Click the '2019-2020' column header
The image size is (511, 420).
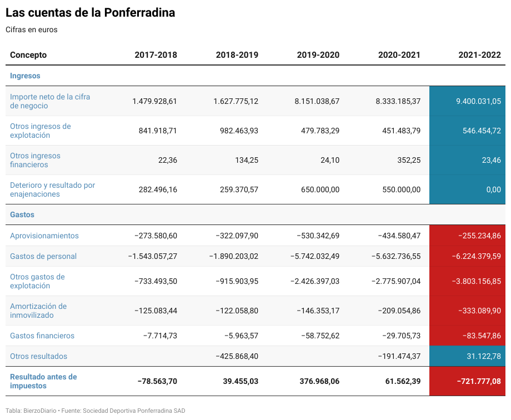tap(318, 55)
